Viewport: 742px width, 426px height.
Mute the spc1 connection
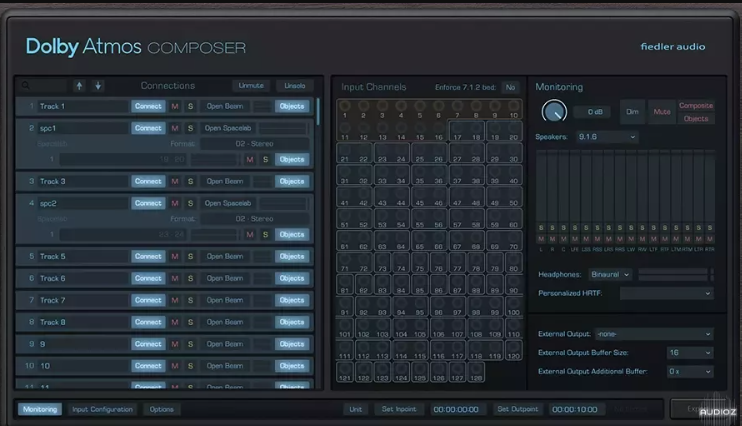coord(175,128)
